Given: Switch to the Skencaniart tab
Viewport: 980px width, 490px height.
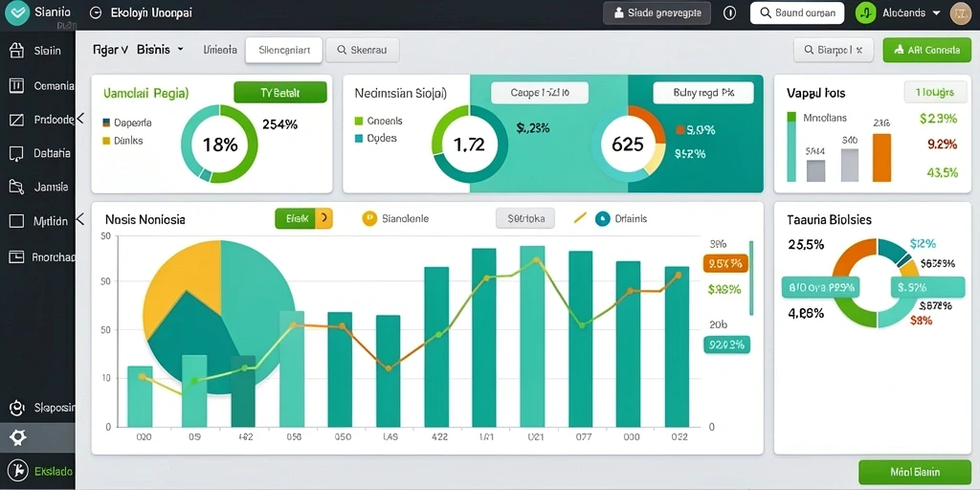Looking at the screenshot, I should (283, 50).
